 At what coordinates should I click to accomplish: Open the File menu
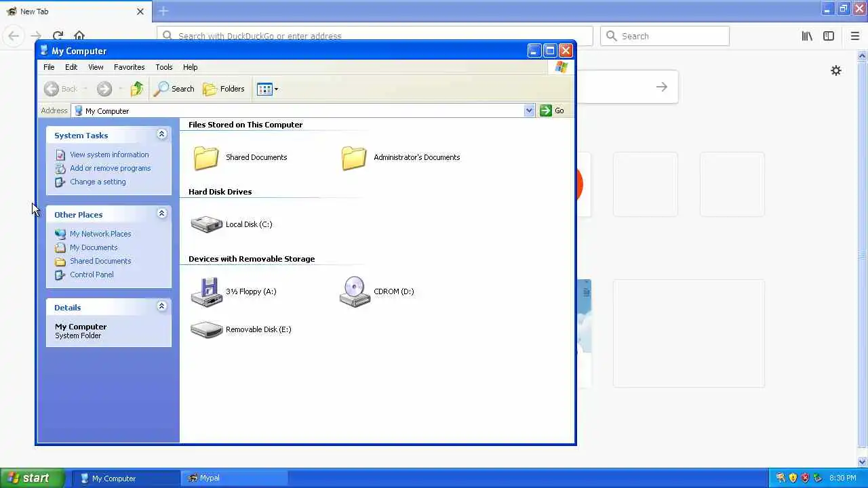tap(49, 67)
